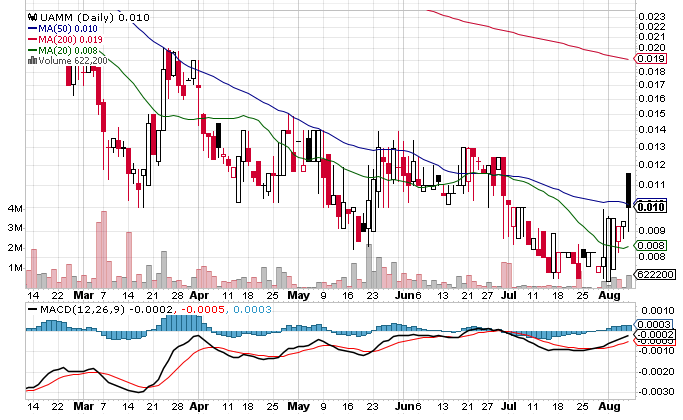Click the green 0.008 MA(20) price tag
Screen dimensions: 683x420
[651, 245]
